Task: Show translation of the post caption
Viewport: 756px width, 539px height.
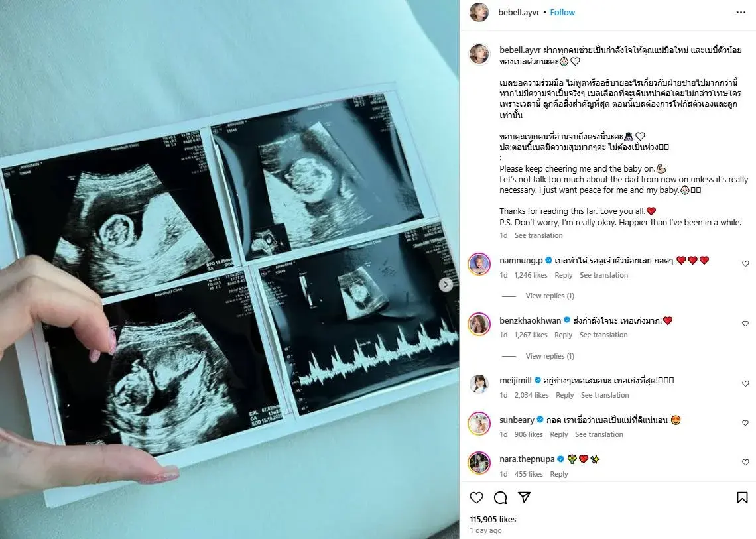Action: (x=538, y=235)
